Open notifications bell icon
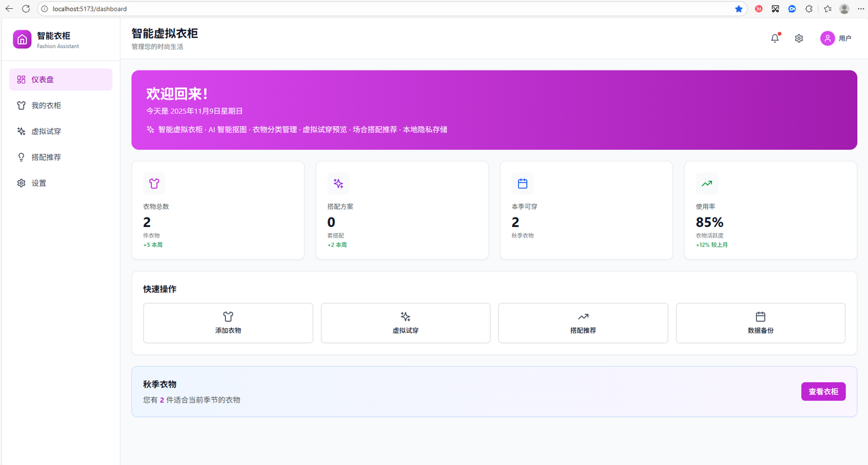Viewport: 868px width, 465px height. click(775, 39)
